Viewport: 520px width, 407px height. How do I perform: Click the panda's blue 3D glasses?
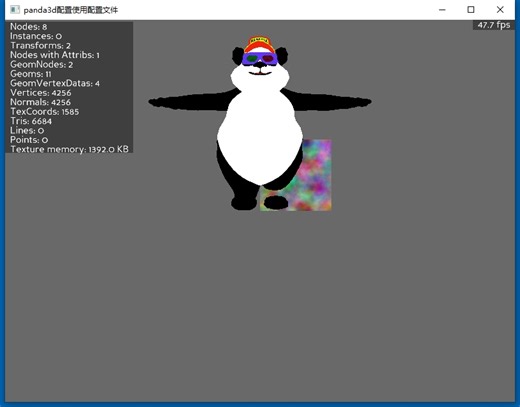(260, 59)
